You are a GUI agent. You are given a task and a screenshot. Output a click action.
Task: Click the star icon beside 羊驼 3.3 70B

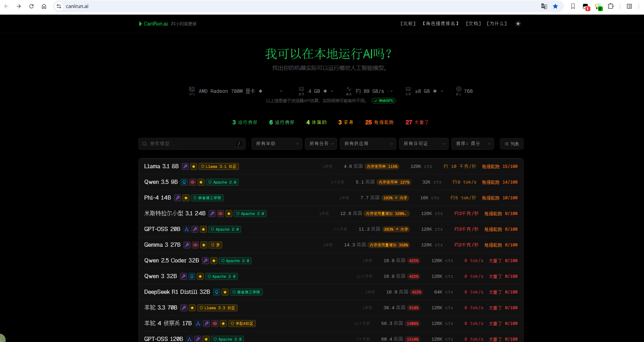(x=192, y=308)
